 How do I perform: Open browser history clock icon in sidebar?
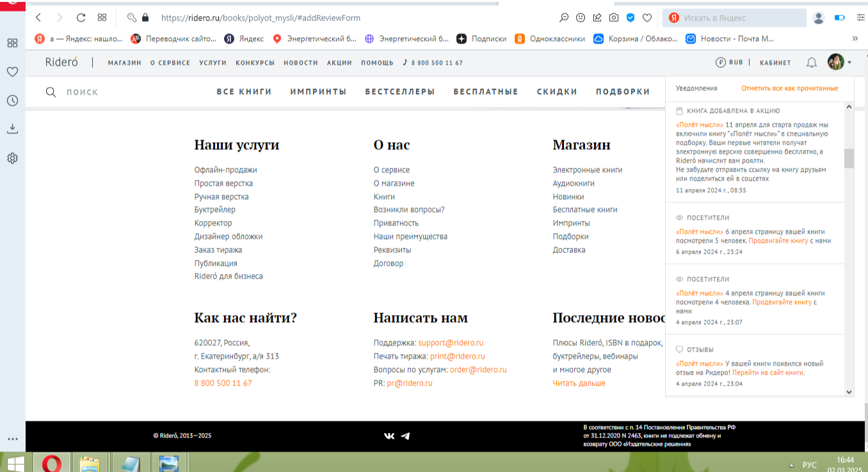pyautogui.click(x=12, y=101)
